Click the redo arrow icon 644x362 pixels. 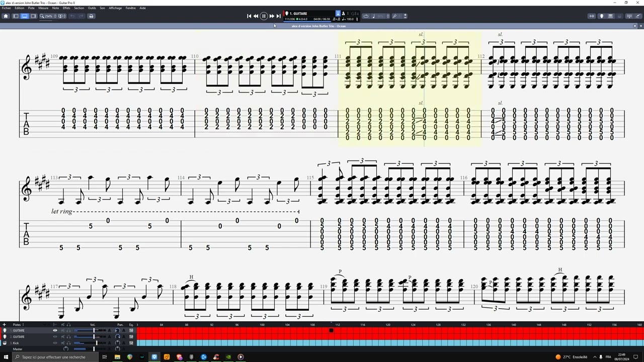[80, 16]
